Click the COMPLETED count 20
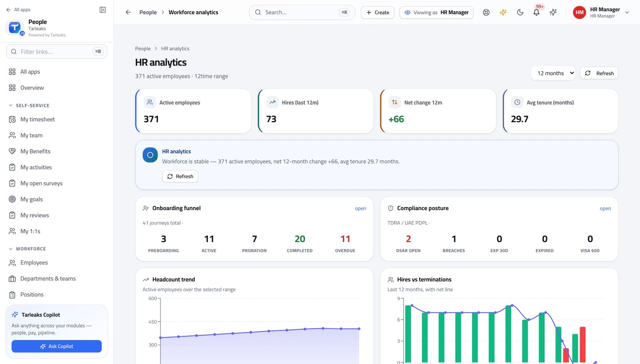The width and height of the screenshot is (640, 364). pos(300,239)
